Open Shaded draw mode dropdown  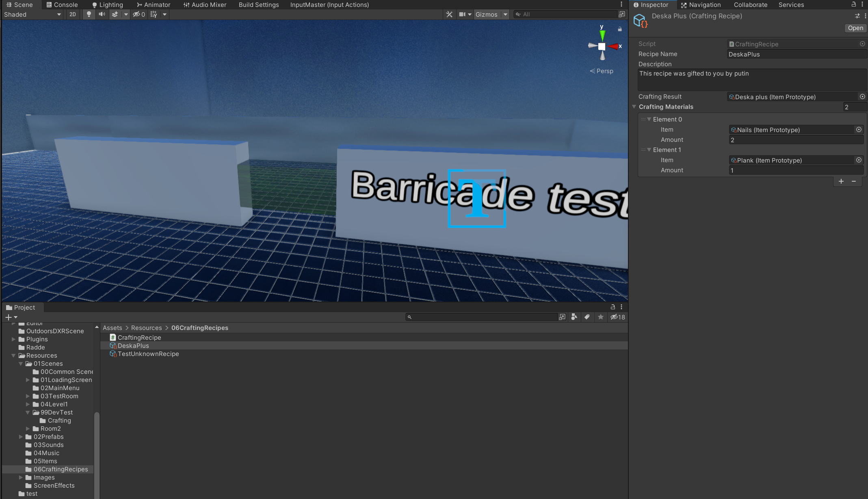(x=32, y=14)
